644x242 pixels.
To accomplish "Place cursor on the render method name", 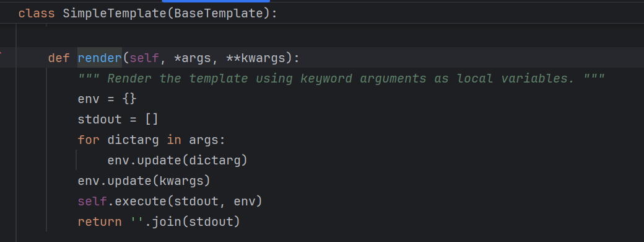I will (x=100, y=58).
